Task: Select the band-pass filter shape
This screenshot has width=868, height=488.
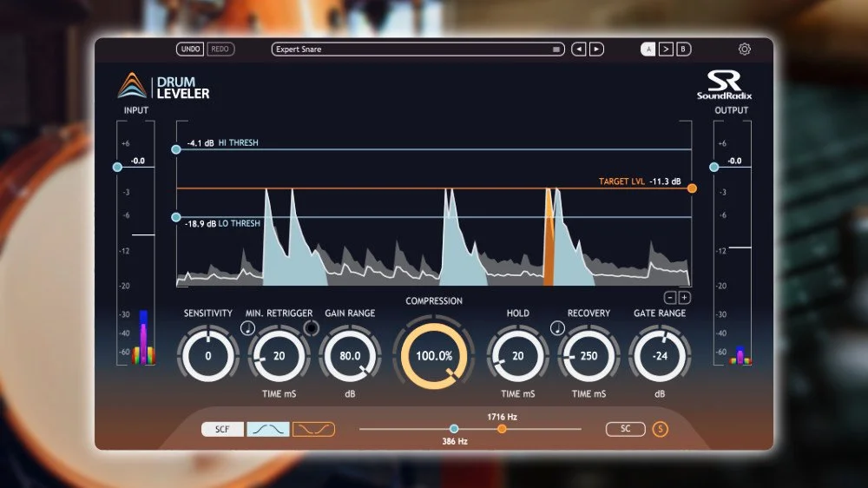Action: (x=268, y=429)
